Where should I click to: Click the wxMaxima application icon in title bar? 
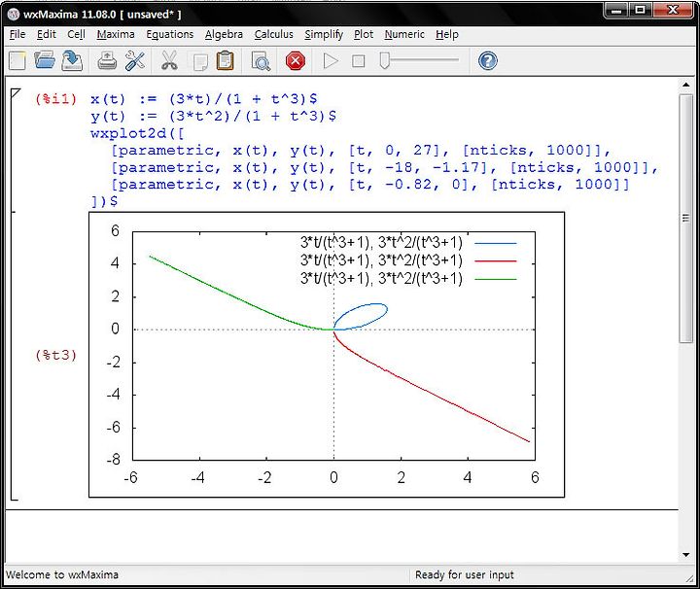click(x=14, y=15)
